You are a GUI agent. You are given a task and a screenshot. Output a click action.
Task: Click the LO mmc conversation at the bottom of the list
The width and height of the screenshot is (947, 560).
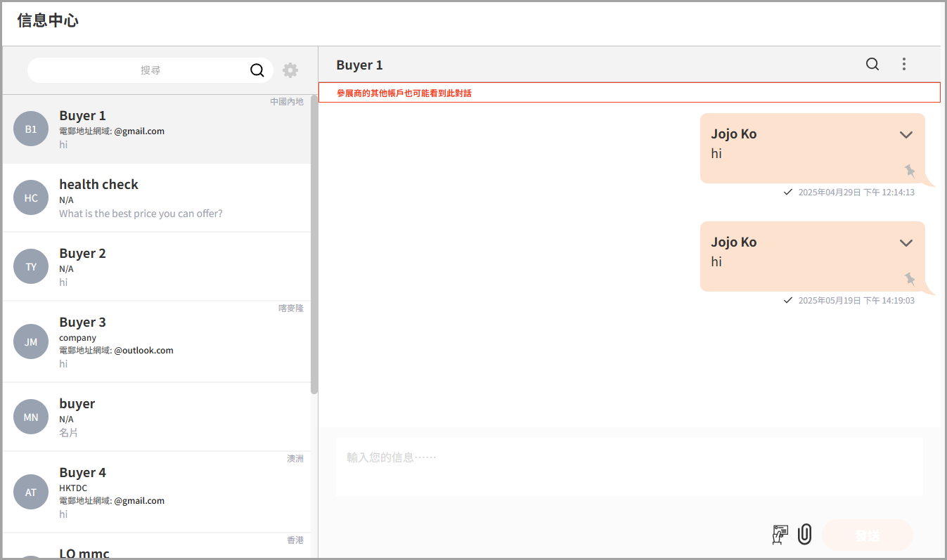[157, 546]
